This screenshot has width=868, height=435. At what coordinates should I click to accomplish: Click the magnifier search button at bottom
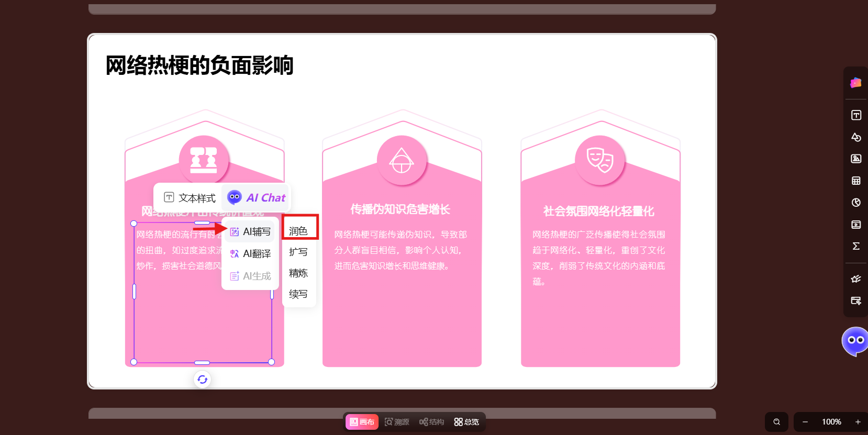tap(777, 422)
